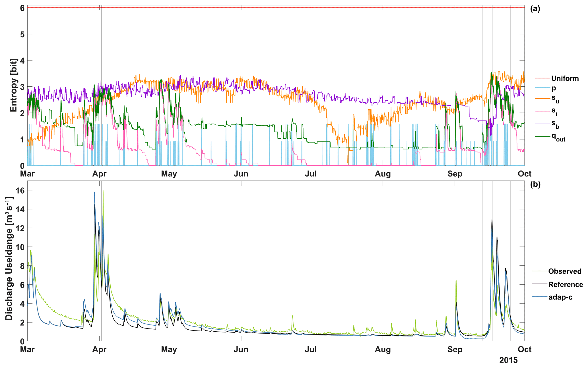The height and width of the screenshot is (368, 588).
Task: Click the 2015 year label
Action: click(509, 360)
